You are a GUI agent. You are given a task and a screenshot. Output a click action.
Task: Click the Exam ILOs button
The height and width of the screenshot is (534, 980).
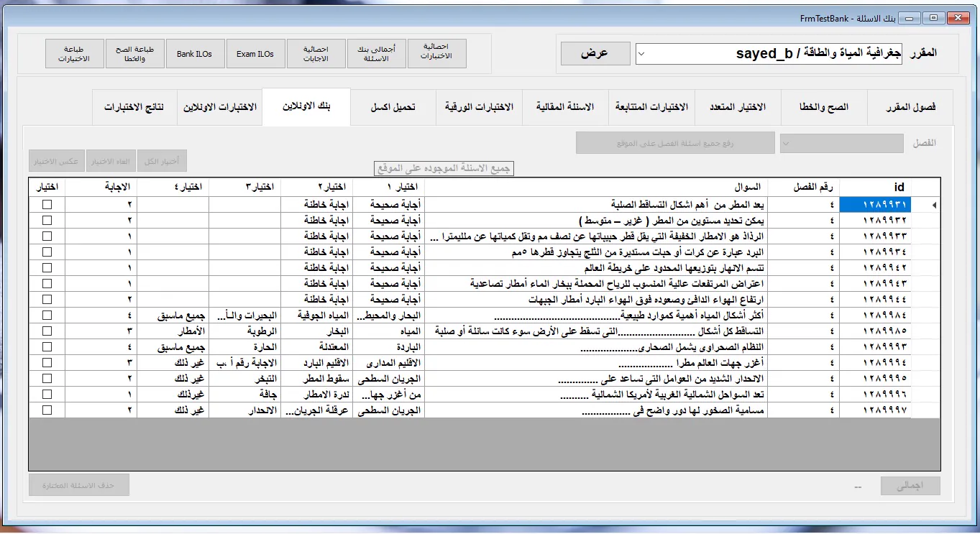255,54
